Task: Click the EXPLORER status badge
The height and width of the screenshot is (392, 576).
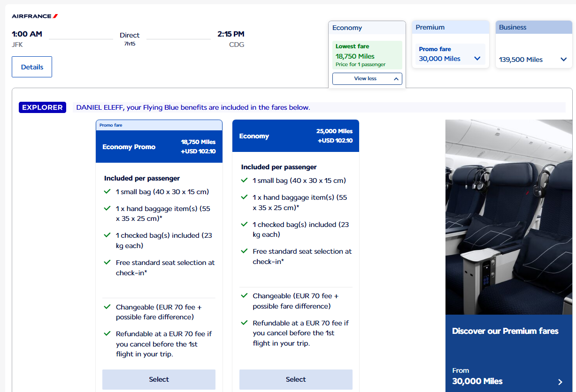Action: 42,107
